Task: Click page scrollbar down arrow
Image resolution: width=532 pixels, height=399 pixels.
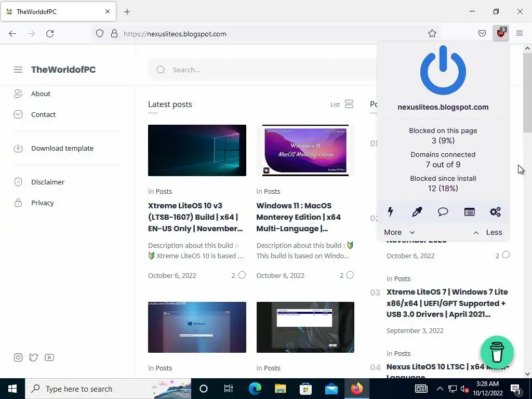Action: [x=527, y=374]
